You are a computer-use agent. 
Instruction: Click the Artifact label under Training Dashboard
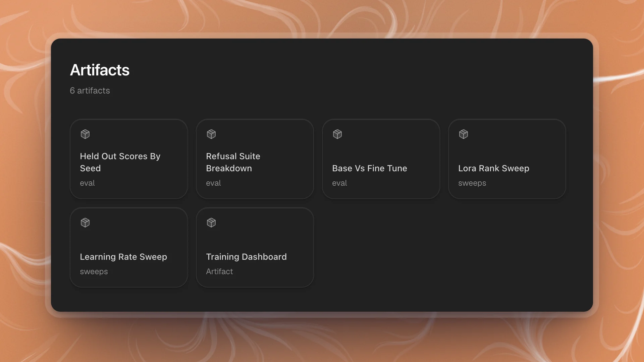[x=219, y=271]
